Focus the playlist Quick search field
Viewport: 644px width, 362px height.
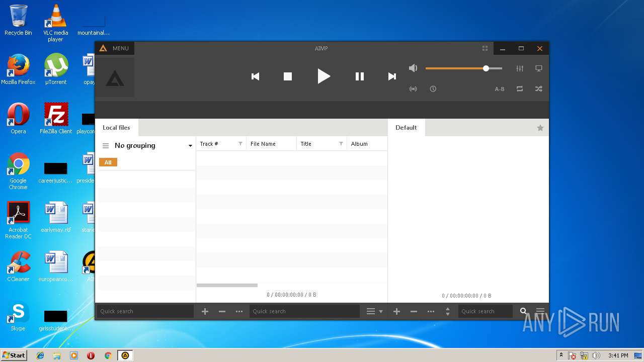(485, 311)
